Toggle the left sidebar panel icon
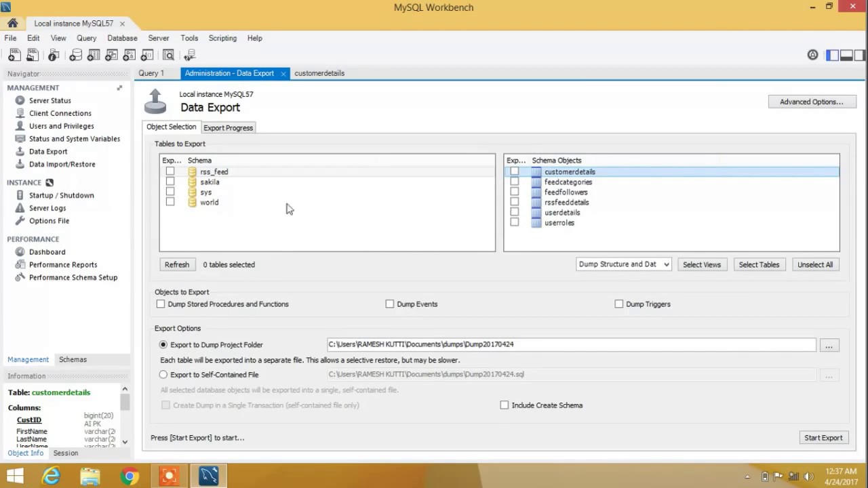Screen dimensions: 868x488 (x=832, y=55)
